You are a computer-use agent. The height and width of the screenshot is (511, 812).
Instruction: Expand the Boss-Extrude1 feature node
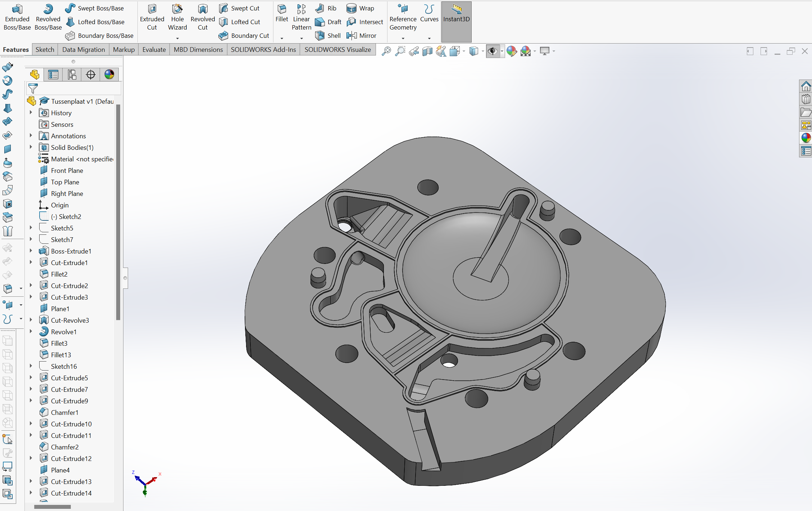(31, 251)
